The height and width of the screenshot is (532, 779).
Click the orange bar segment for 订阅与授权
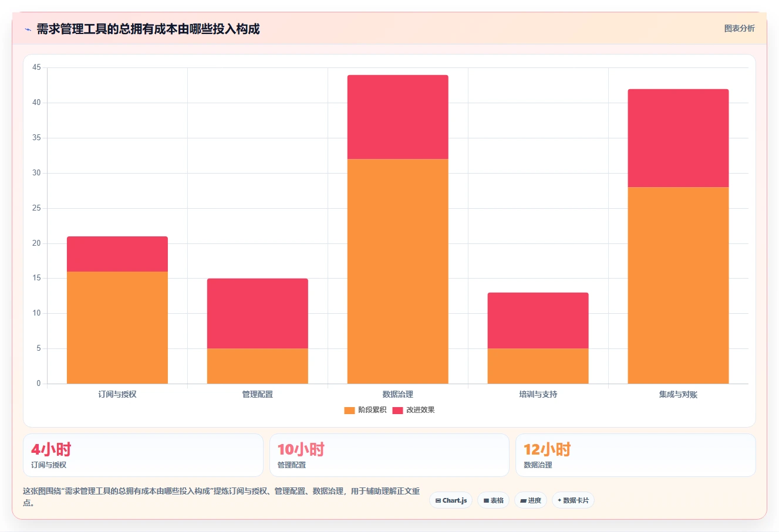click(117, 327)
